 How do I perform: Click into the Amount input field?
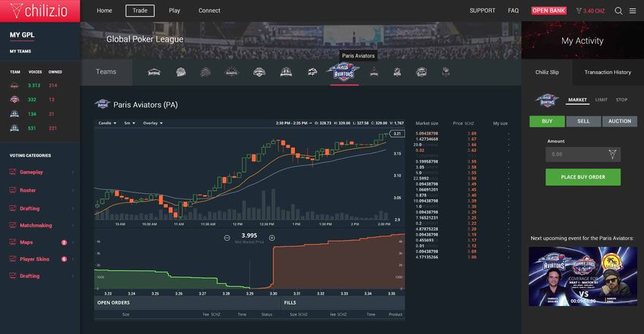tap(583, 155)
